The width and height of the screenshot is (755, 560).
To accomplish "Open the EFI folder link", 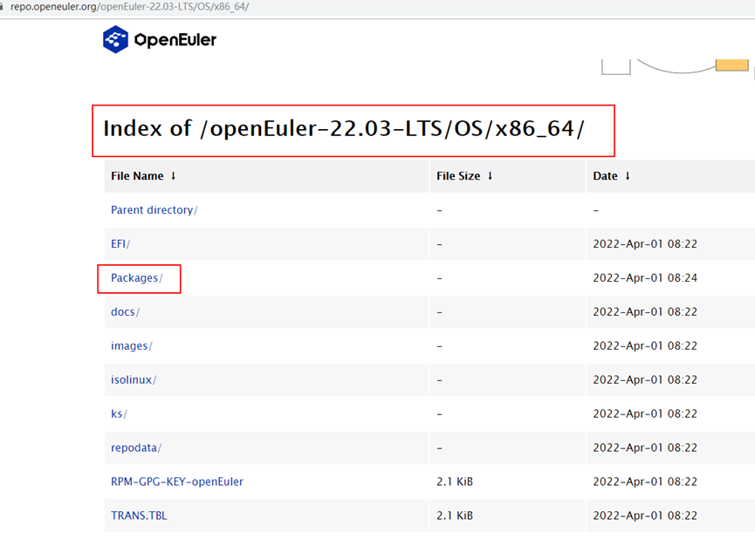I will [x=120, y=244].
